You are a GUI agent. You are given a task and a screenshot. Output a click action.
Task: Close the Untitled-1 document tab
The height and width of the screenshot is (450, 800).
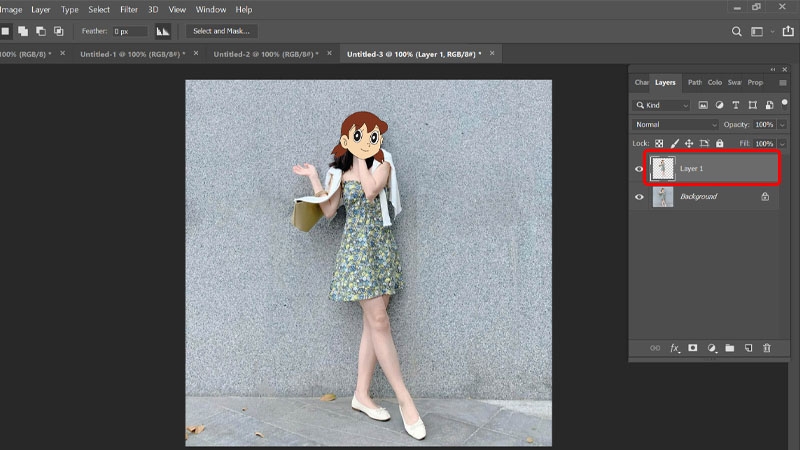(196, 53)
